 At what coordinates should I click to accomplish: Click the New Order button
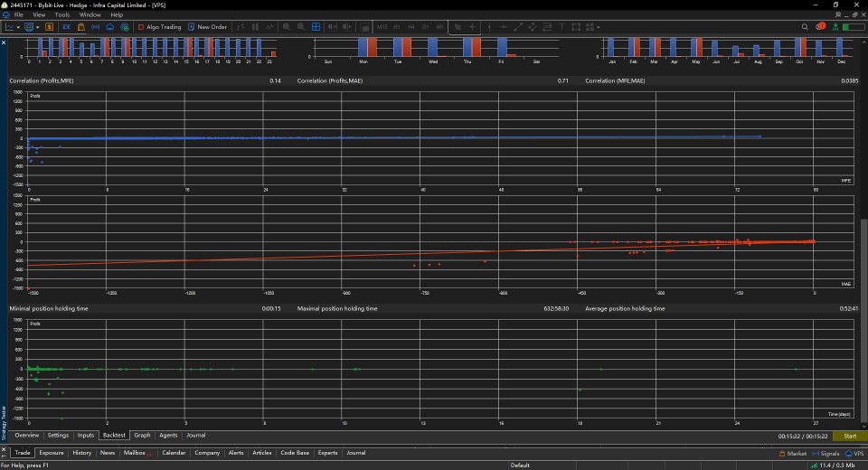(208, 26)
